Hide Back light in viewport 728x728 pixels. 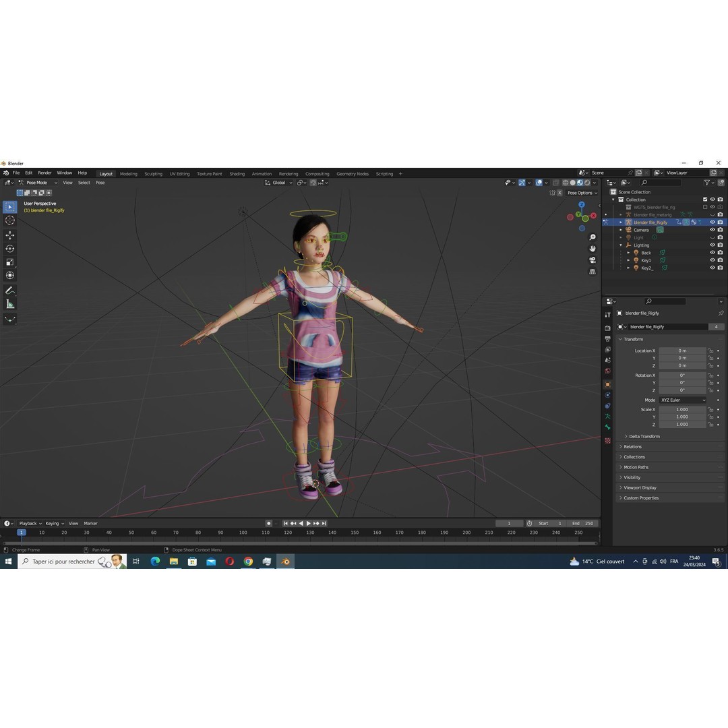[712, 253]
